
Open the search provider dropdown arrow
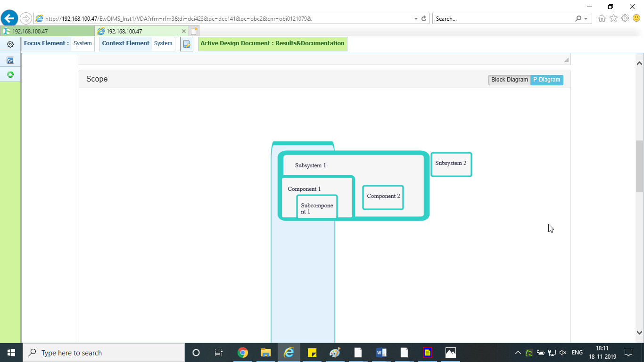(x=586, y=19)
